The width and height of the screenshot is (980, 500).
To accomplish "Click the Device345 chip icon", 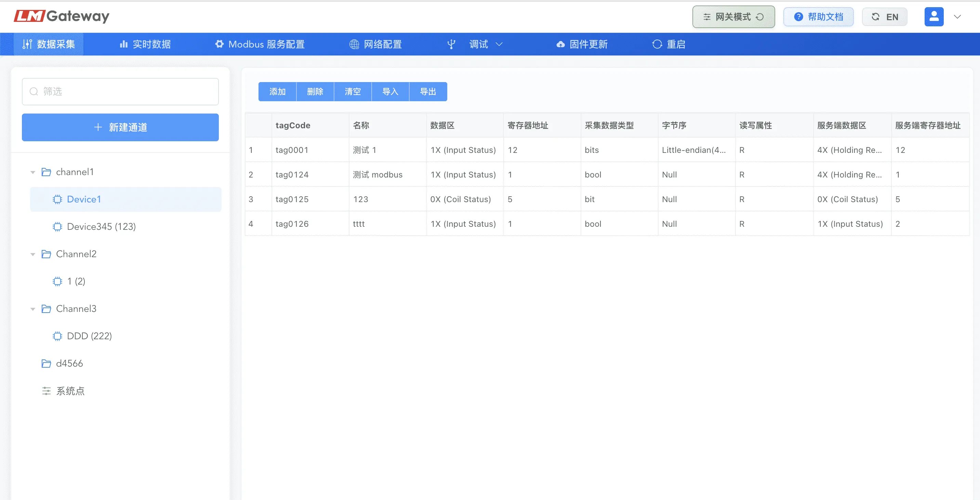I will 57,227.
